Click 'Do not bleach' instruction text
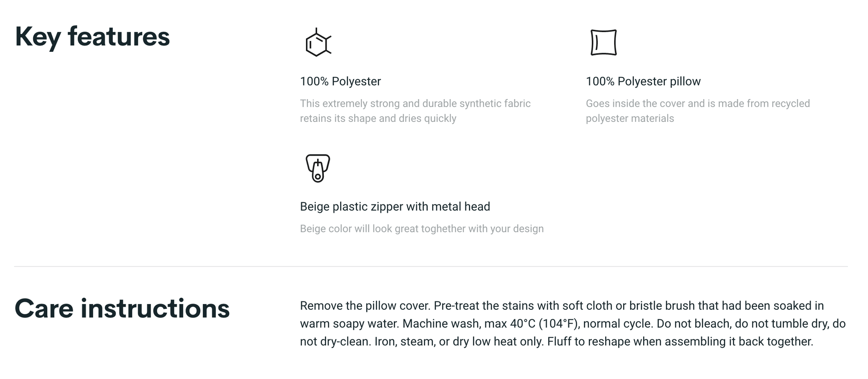This screenshot has width=868, height=379. 694,324
